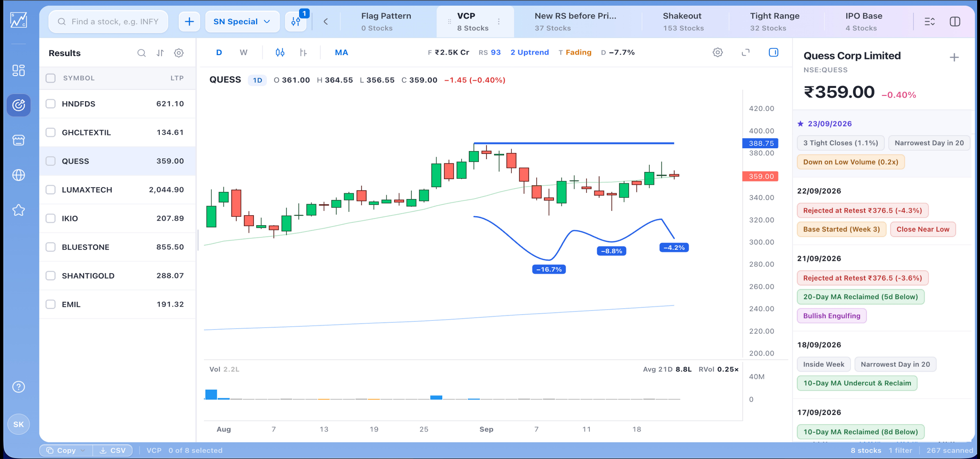Select bar chart type icon
980x459 pixels.
(303, 52)
